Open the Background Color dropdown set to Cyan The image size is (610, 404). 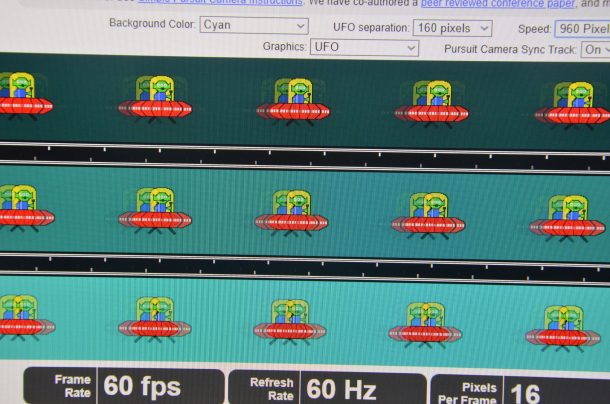point(254,26)
